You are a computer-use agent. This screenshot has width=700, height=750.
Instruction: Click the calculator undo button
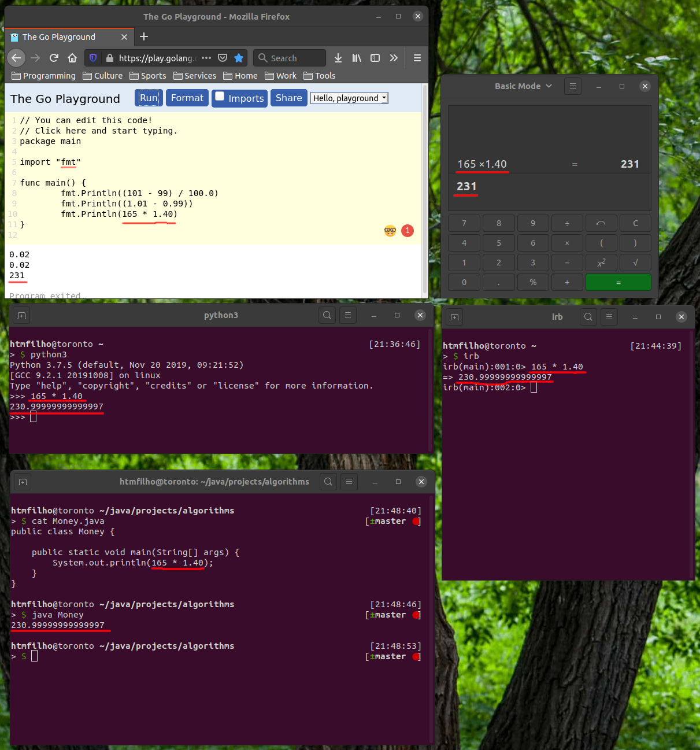(601, 223)
